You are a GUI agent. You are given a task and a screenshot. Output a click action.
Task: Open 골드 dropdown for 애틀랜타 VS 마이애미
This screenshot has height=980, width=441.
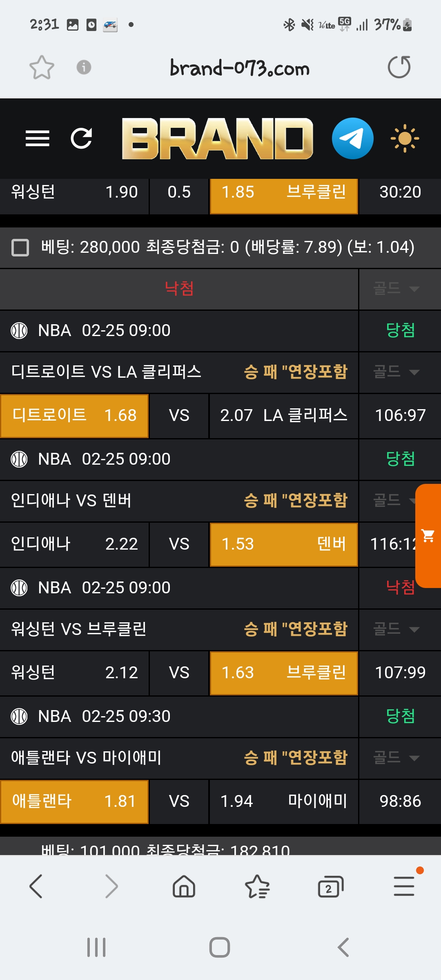(x=396, y=758)
